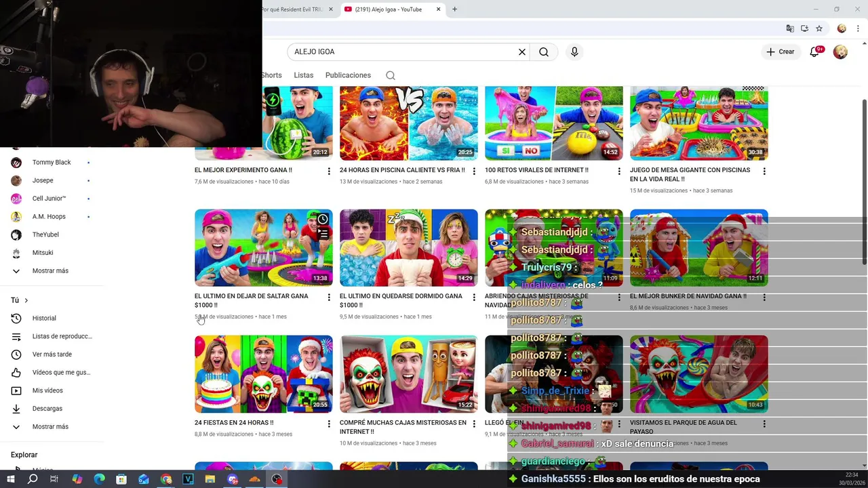
Task: Start voice search with the microphone icon
Action: tap(574, 52)
